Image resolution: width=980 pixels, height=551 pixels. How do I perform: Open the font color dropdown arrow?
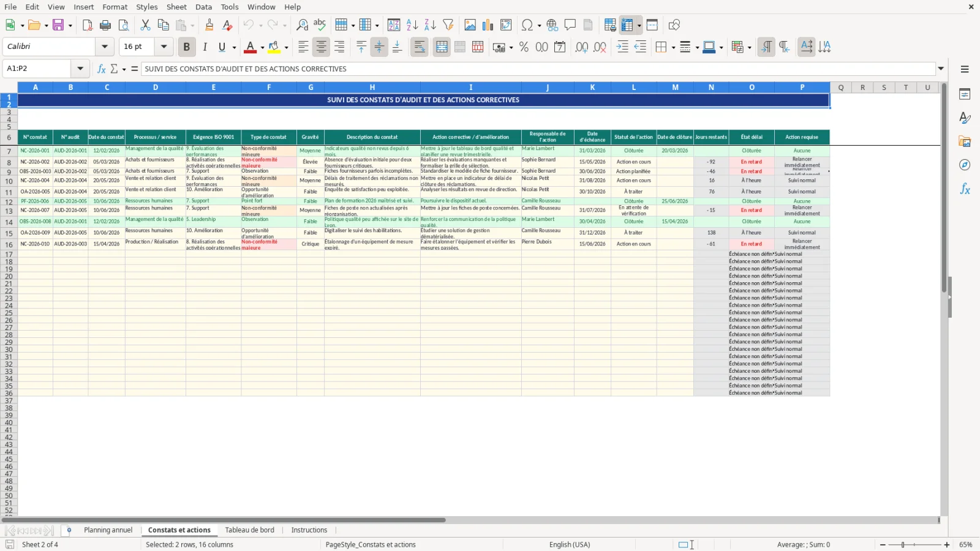262,47
